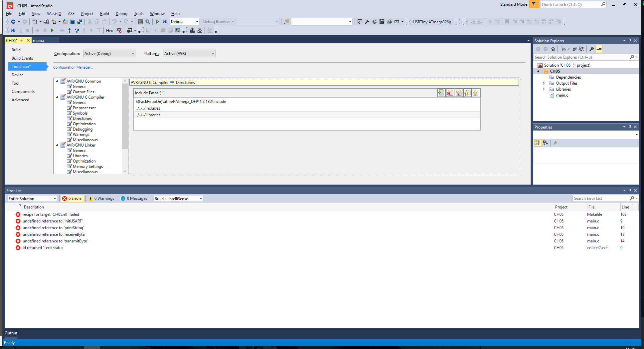
Task: Open Properties wrench in Solution Explorer
Action: pyautogui.click(x=591, y=49)
